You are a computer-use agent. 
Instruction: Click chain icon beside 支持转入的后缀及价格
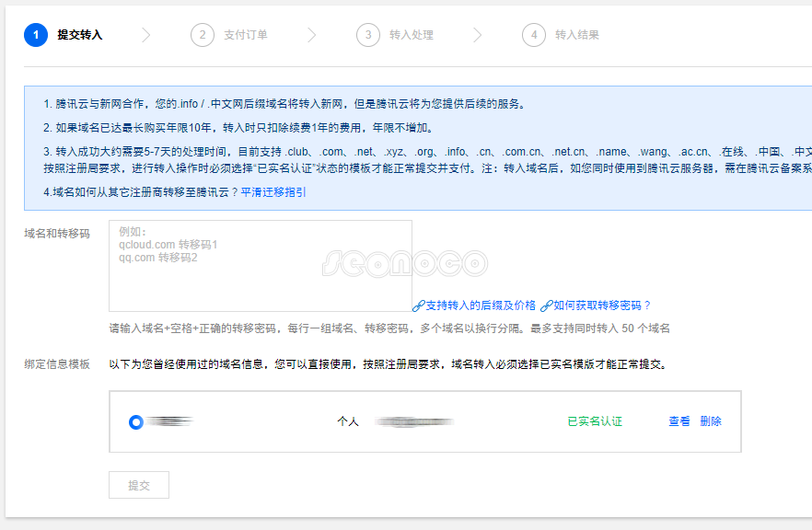pyautogui.click(x=418, y=305)
